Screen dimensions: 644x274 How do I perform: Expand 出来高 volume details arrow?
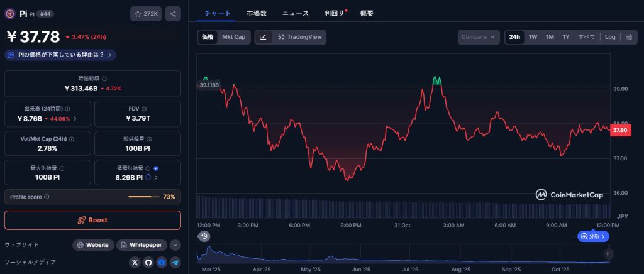click(x=75, y=119)
